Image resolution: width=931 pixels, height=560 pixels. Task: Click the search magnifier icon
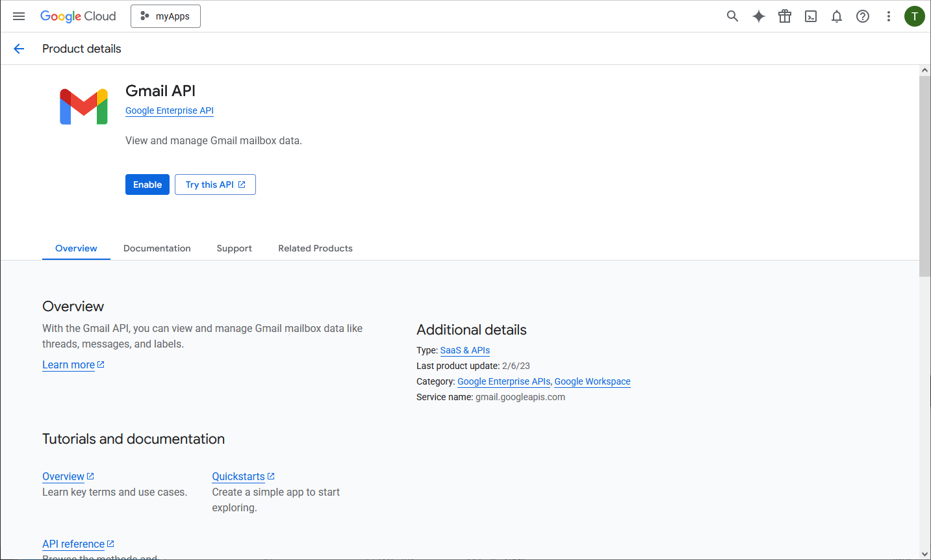[732, 16]
